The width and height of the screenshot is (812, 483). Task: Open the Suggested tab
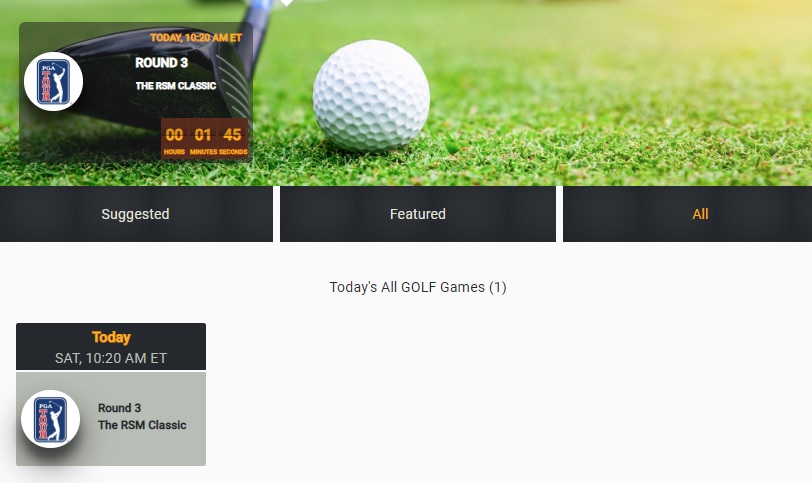click(136, 214)
